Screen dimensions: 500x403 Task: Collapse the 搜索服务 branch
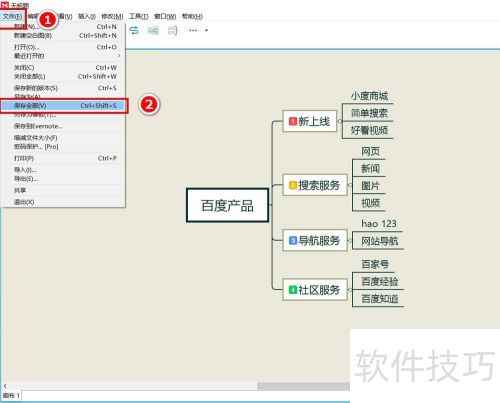tap(350, 185)
